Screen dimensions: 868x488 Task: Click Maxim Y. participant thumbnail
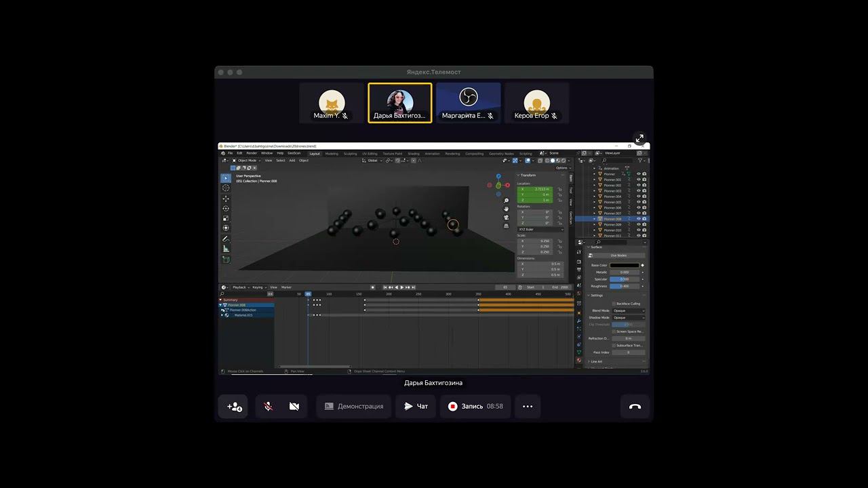pyautogui.click(x=331, y=103)
